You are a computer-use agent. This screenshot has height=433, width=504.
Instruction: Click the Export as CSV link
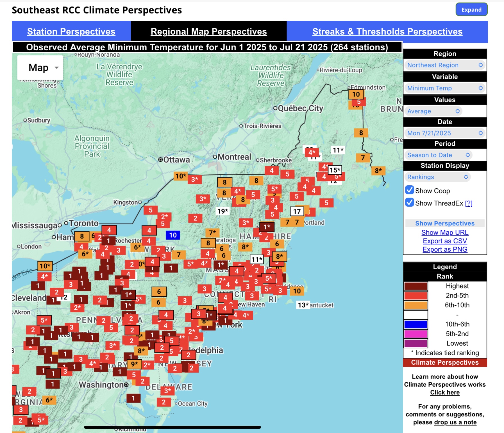[x=445, y=241]
